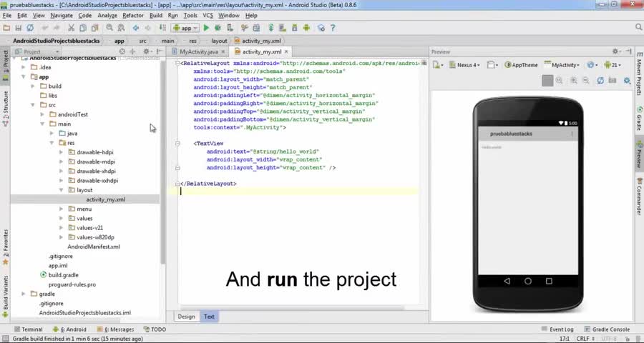Switch to the Design tab
The width and height of the screenshot is (644, 343).
187,317
